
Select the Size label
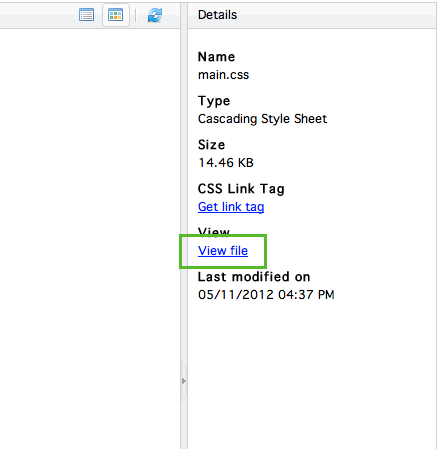211,145
